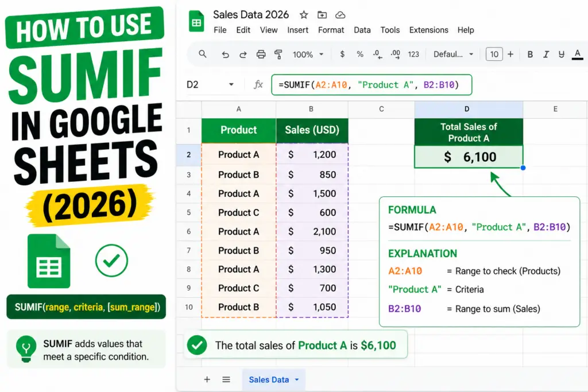This screenshot has height=392, width=588.
Task: Select the 1,050 sales cell
Action: (312, 307)
